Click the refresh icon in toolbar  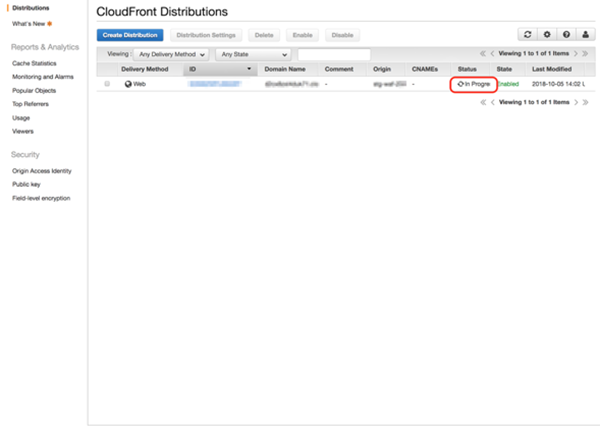tap(528, 34)
